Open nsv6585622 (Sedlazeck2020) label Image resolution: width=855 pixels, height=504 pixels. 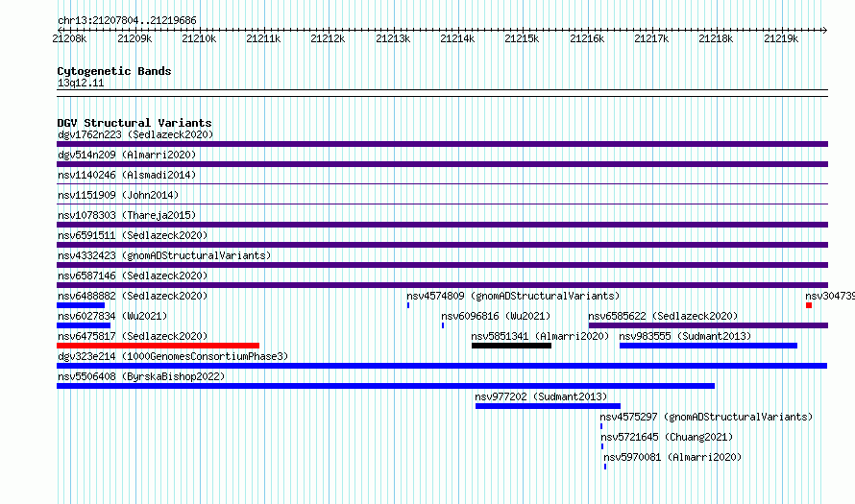tap(663, 316)
